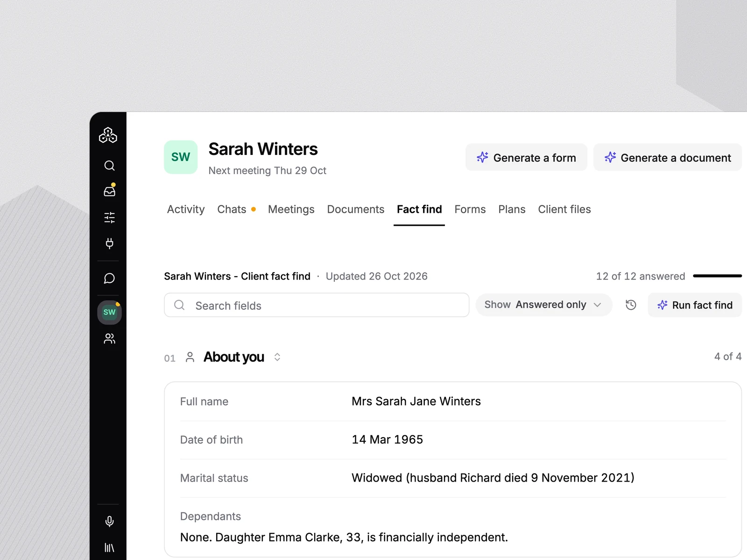747x560 pixels.
Task: Go to the Forms tab
Action: click(470, 210)
